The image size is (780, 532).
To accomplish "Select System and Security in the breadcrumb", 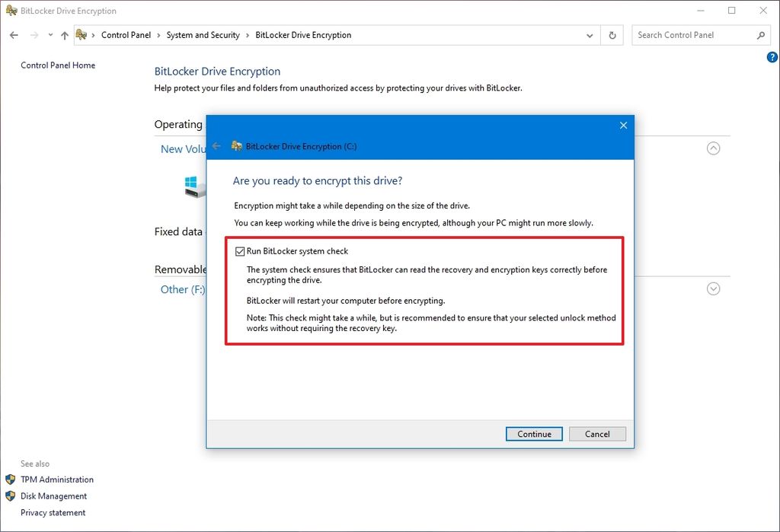I will click(x=203, y=35).
